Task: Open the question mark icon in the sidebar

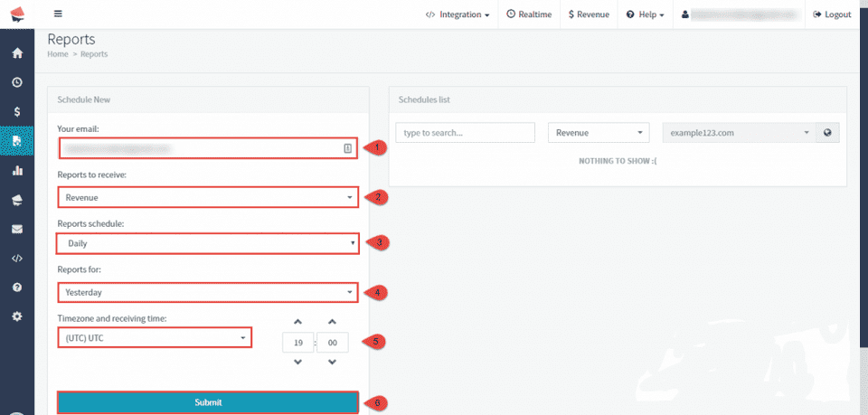Action: (x=16, y=288)
